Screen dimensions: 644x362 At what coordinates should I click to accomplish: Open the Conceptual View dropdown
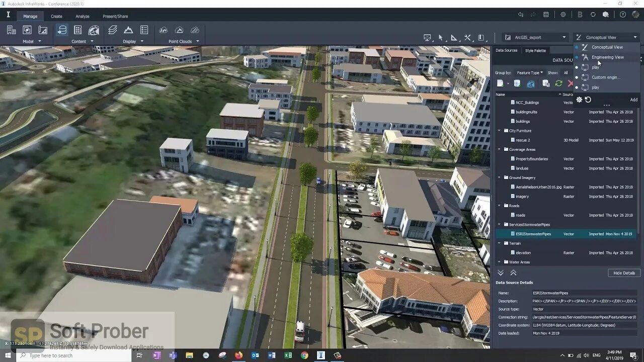click(x=606, y=37)
